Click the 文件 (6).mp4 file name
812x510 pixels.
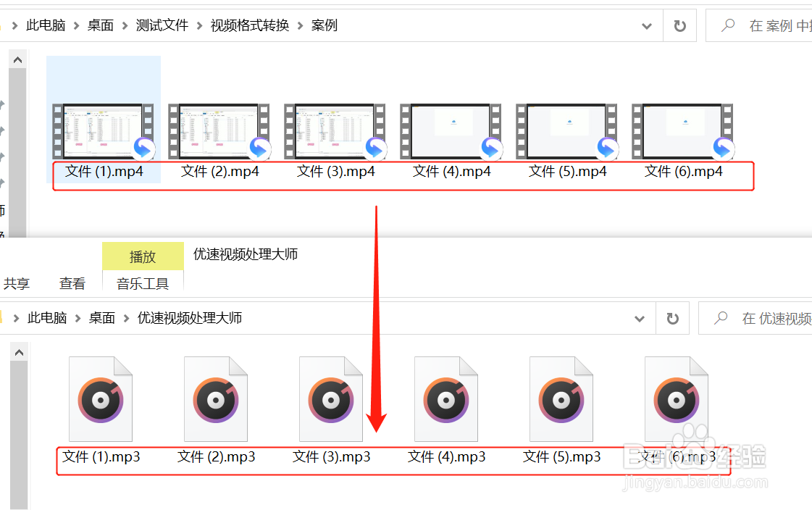click(x=684, y=172)
